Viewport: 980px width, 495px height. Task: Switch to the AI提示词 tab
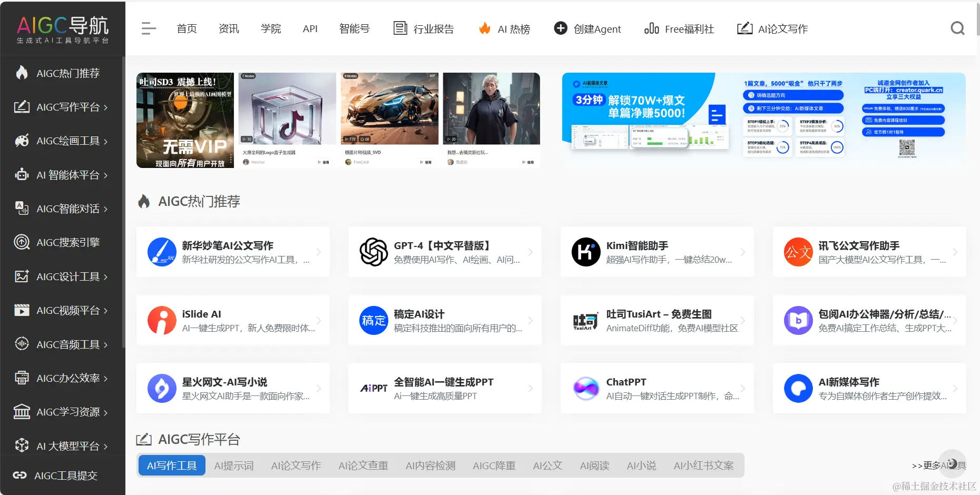233,466
